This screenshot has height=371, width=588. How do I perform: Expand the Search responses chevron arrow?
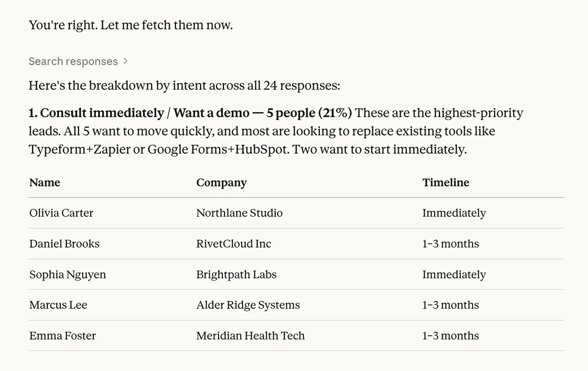126,61
